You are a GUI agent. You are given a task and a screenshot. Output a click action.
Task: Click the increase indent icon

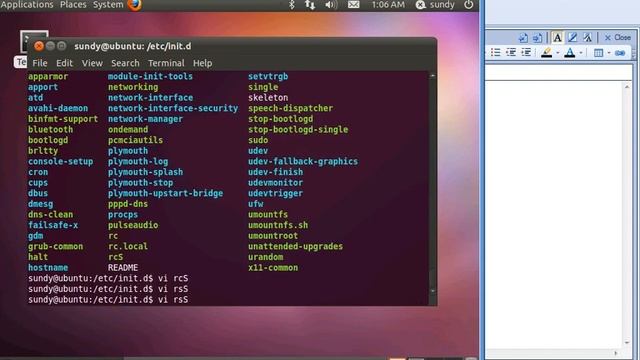pos(526,52)
